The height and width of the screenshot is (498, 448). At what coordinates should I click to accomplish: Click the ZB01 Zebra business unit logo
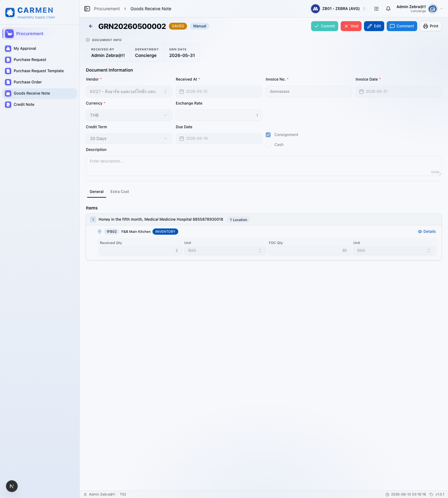(315, 9)
